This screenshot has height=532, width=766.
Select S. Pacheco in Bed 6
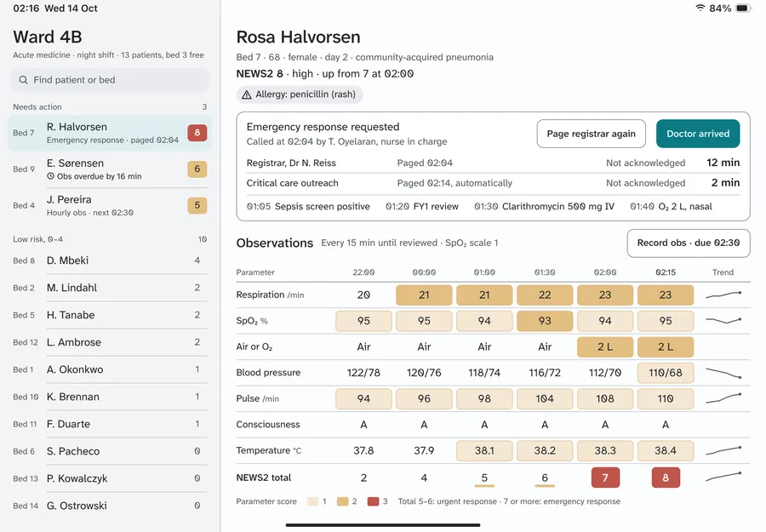(110, 451)
